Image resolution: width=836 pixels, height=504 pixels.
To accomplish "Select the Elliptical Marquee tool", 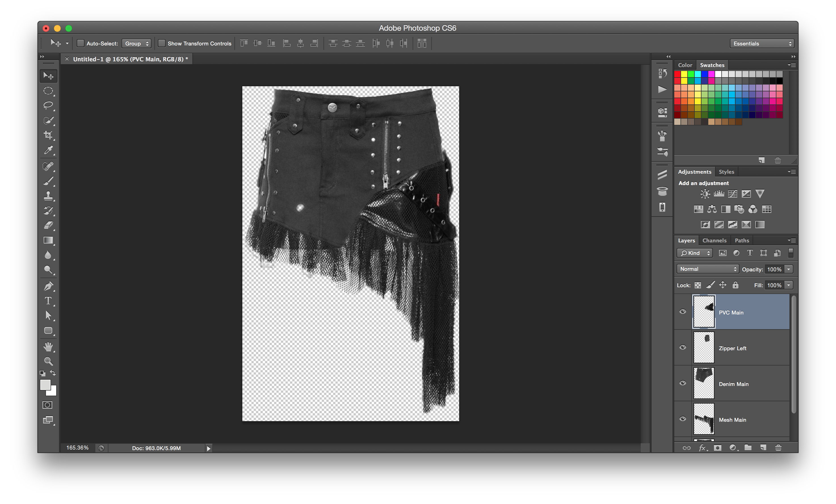I will coord(48,91).
